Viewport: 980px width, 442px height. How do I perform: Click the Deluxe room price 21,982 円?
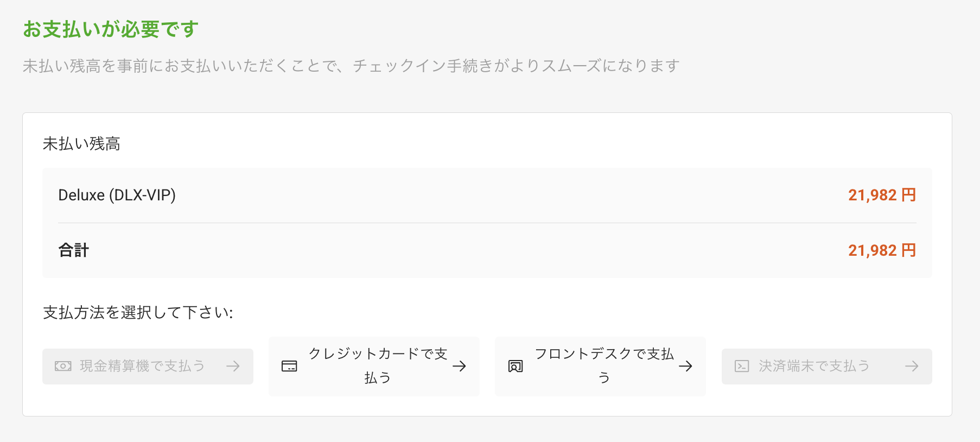pos(882,195)
